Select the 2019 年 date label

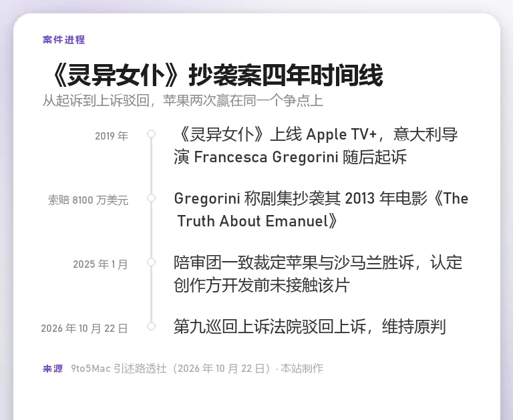click(x=112, y=136)
